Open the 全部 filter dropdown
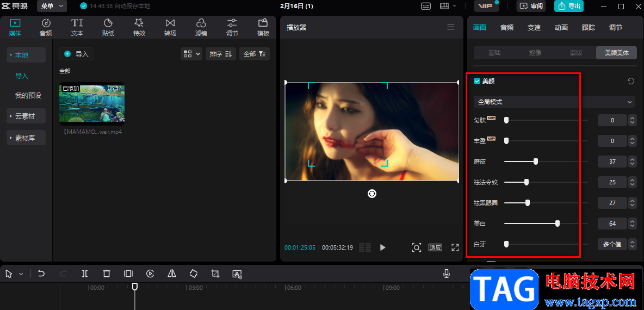 (255, 54)
